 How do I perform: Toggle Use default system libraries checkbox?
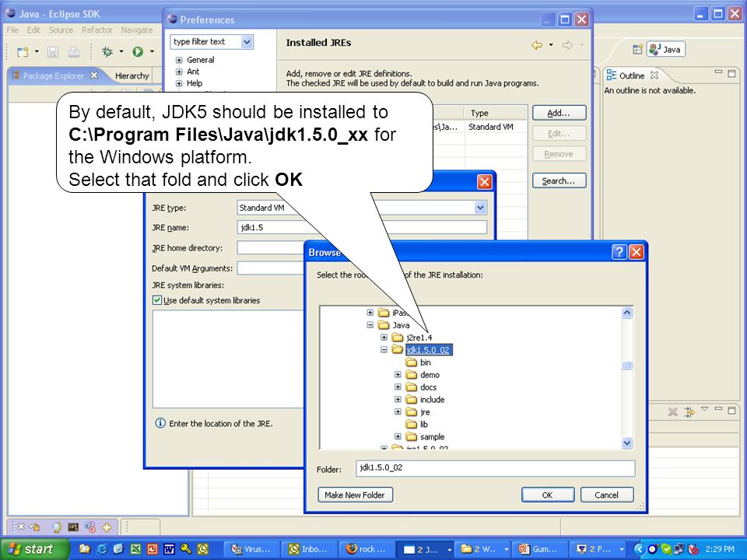pos(156,300)
